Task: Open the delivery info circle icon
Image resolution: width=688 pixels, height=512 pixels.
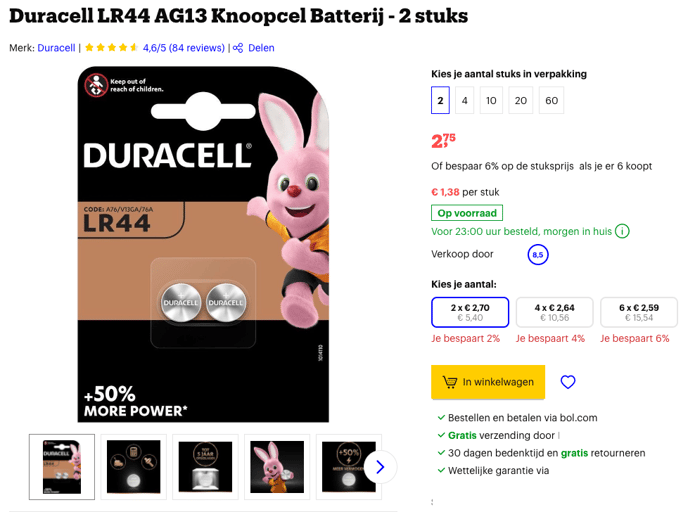Action: click(x=622, y=231)
